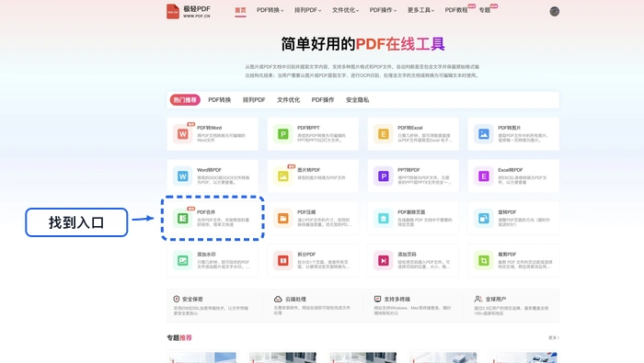
Task: Switch to the PDF操作 category tab
Action: tap(323, 99)
